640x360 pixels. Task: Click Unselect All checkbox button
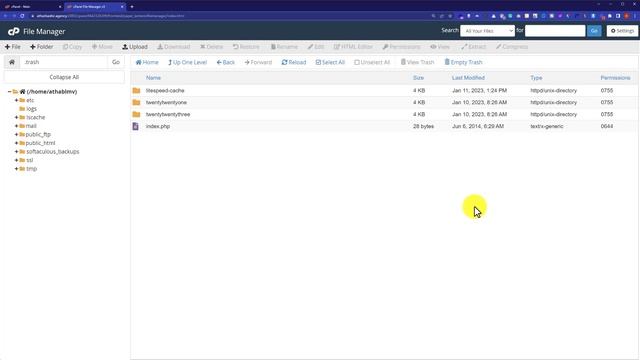[372, 62]
